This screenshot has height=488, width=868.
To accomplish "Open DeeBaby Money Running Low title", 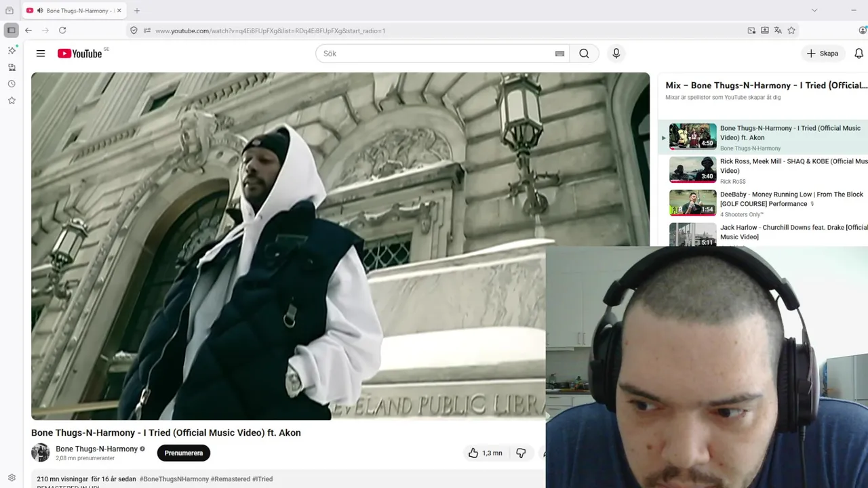I will (791, 199).
